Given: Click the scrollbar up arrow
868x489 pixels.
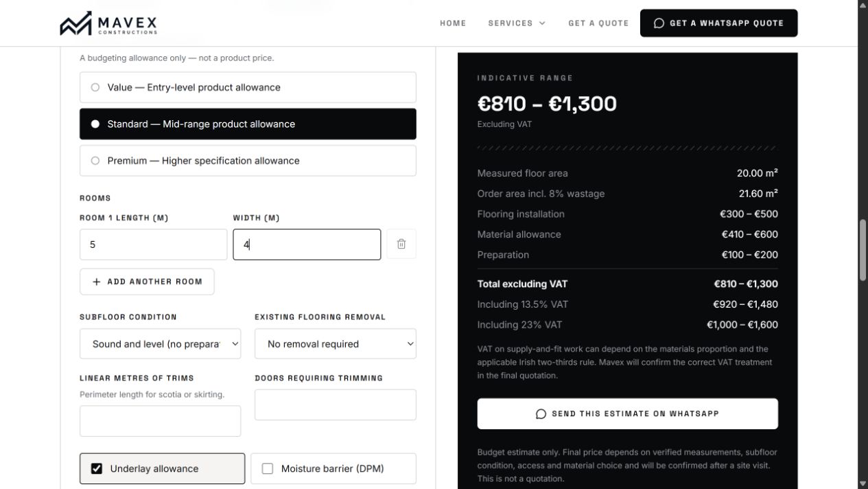Looking at the screenshot, I should click(x=863, y=5).
